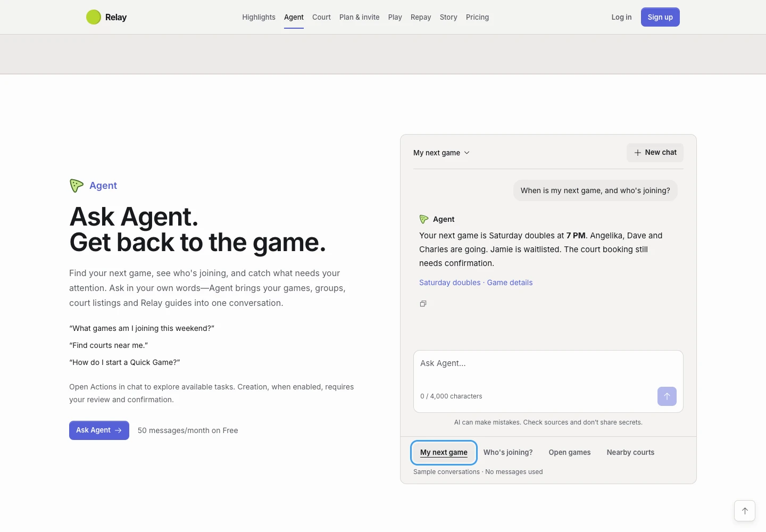Open the Play nav item
The height and width of the screenshot is (532, 766).
point(395,17)
